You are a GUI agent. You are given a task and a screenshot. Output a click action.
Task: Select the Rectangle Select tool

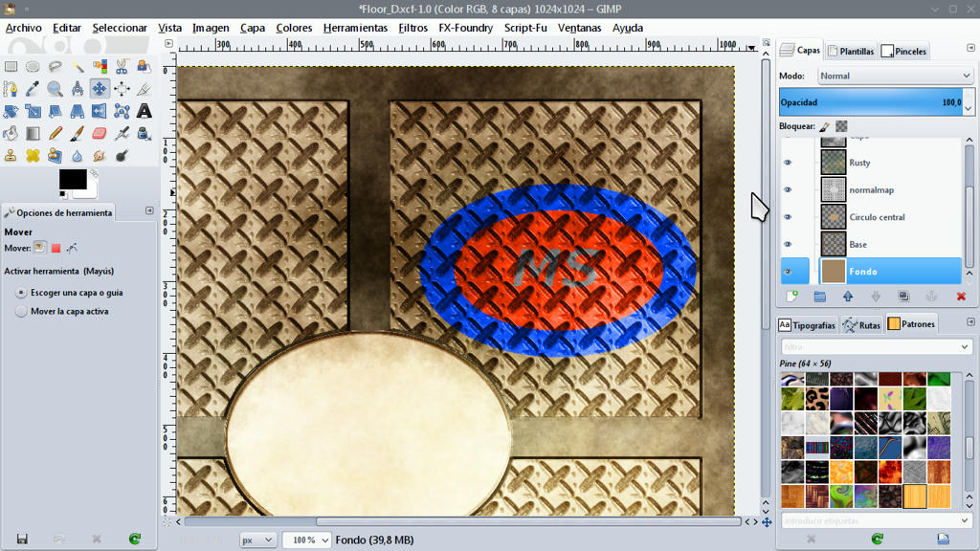click(x=11, y=66)
